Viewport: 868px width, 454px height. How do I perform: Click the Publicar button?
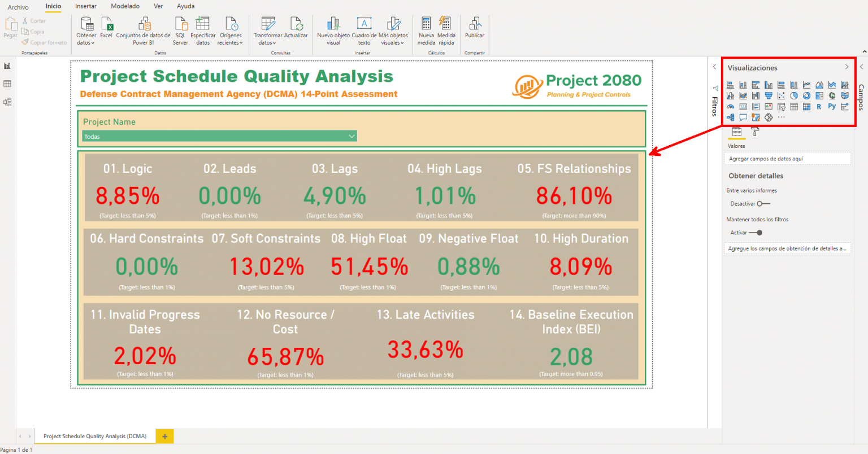[x=474, y=31]
